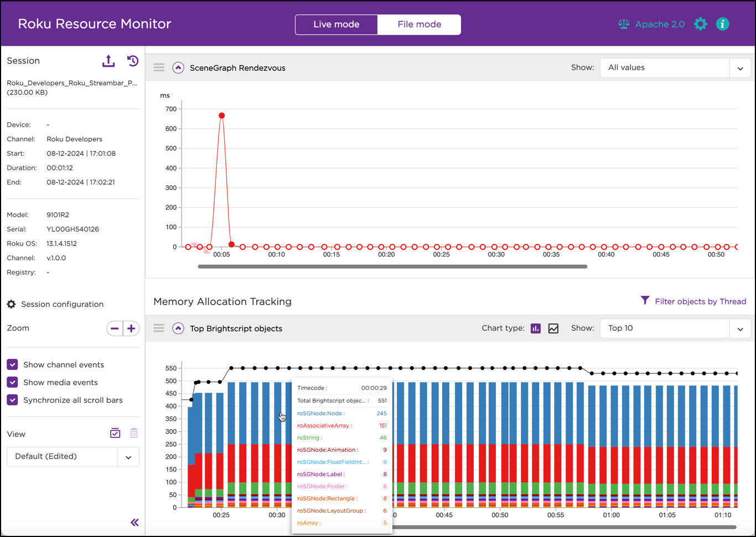Open the session history icon
Image resolution: width=756 pixels, height=537 pixels.
[133, 61]
